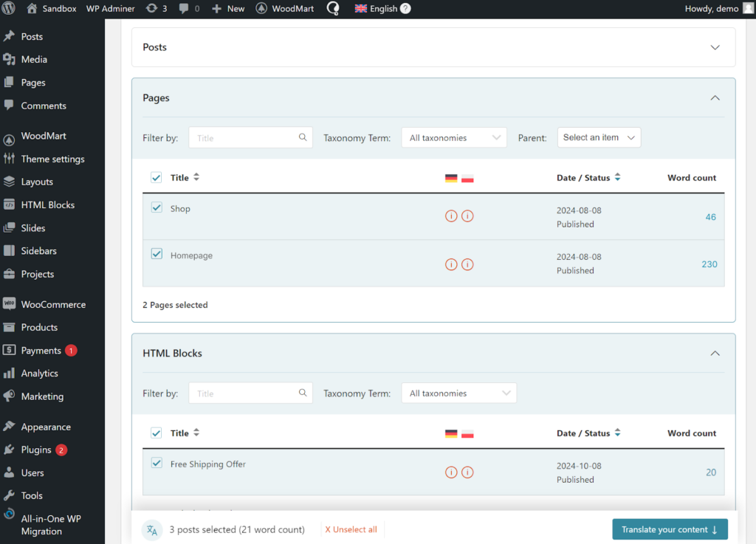Screen dimensions: 756x544
Task: Click the search icon in HTML Blocks title filter
Action: (302, 393)
